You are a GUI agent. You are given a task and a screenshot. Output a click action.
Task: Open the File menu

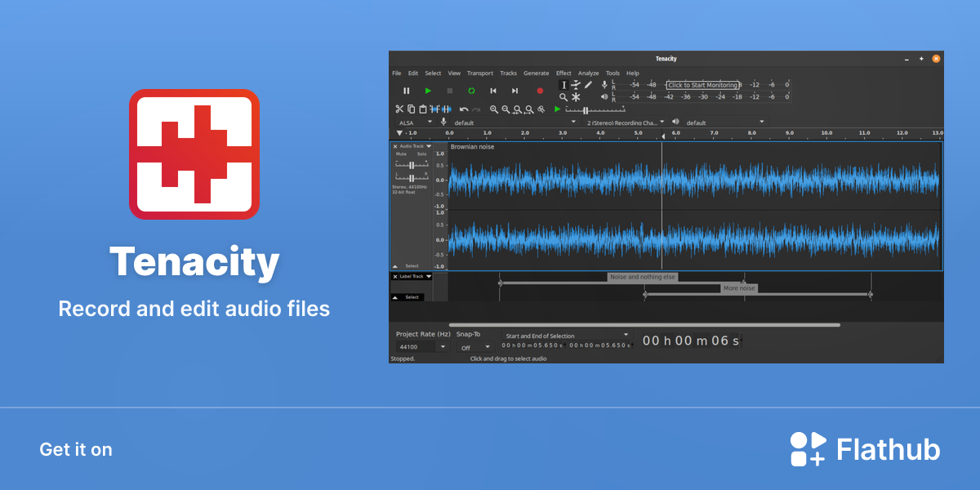pyautogui.click(x=397, y=73)
